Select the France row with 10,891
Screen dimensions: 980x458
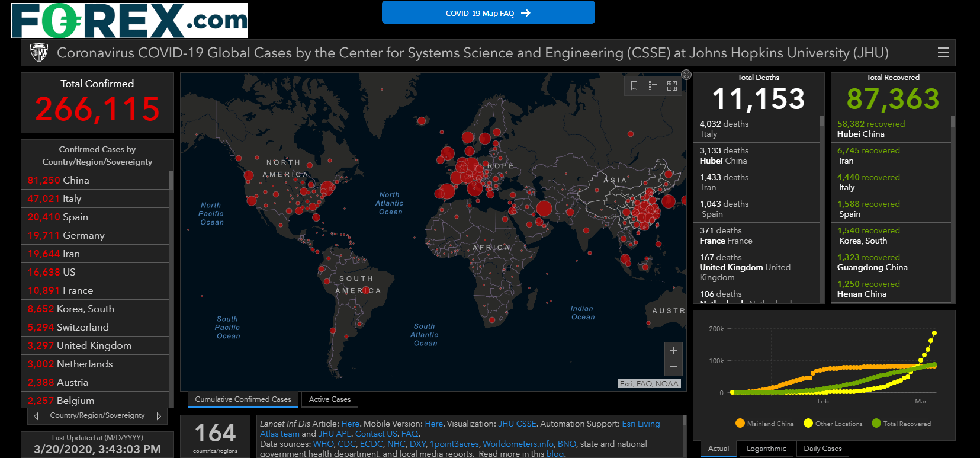point(95,290)
